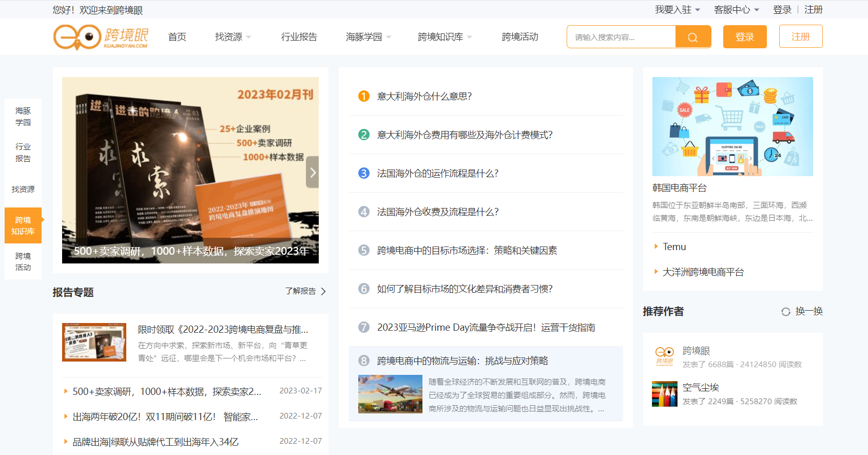Click number 1 badge of ranked article

click(x=364, y=96)
